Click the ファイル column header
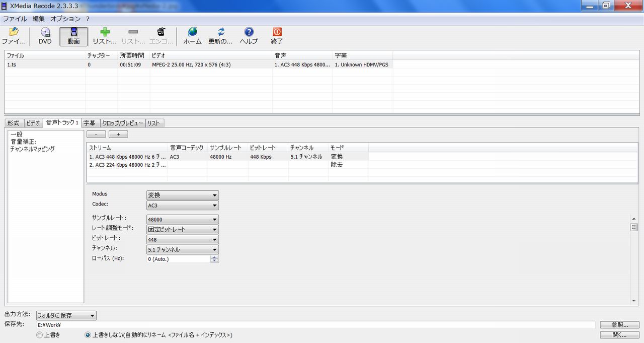Screen dimensions: 644x343 coord(45,55)
